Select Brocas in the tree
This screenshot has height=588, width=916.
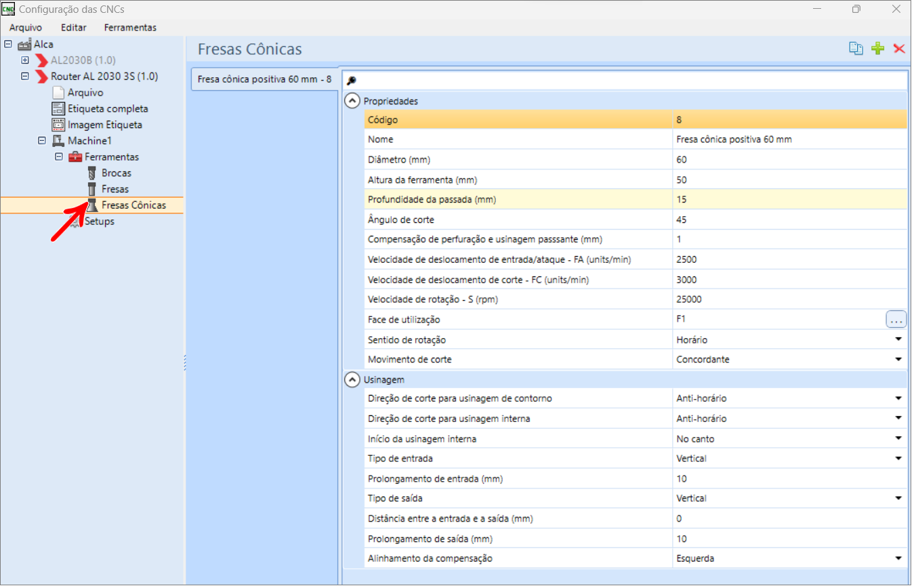click(117, 173)
